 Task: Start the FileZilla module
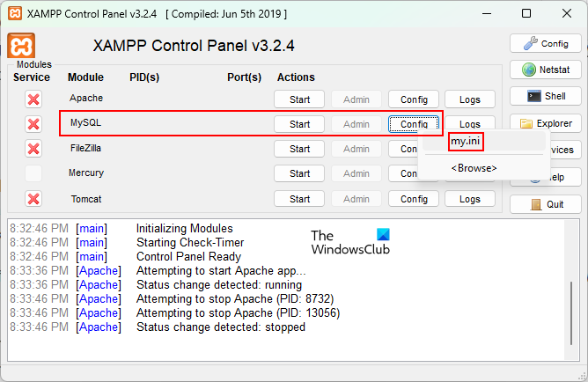click(299, 149)
